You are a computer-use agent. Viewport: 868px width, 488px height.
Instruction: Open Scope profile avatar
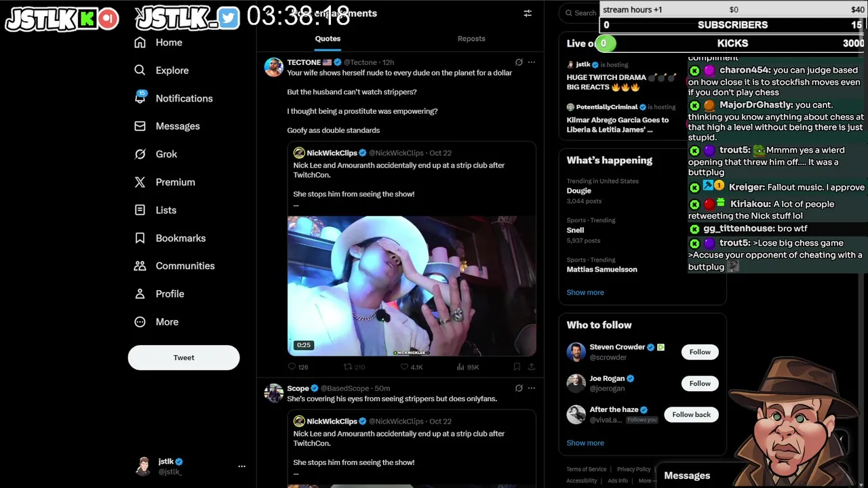(x=274, y=393)
